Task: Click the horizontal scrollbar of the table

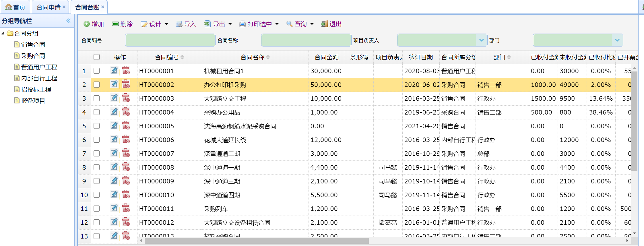Action: (x=256, y=241)
